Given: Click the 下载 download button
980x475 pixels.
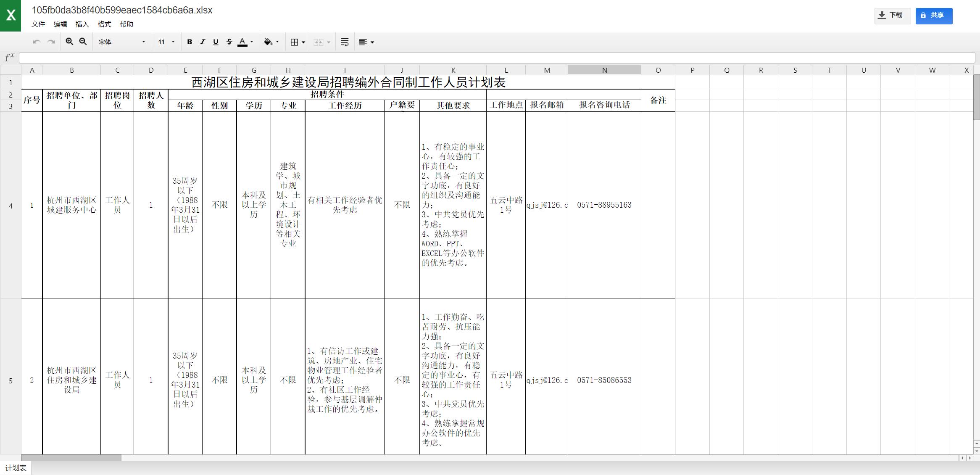Looking at the screenshot, I should pos(892,15).
